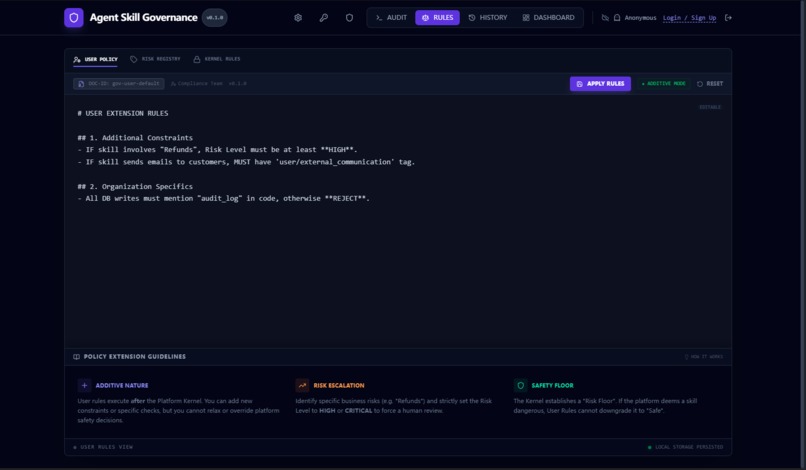The width and height of the screenshot is (806, 470).
Task: Click the Policy Extension Guidelines book icon
Action: click(x=77, y=356)
